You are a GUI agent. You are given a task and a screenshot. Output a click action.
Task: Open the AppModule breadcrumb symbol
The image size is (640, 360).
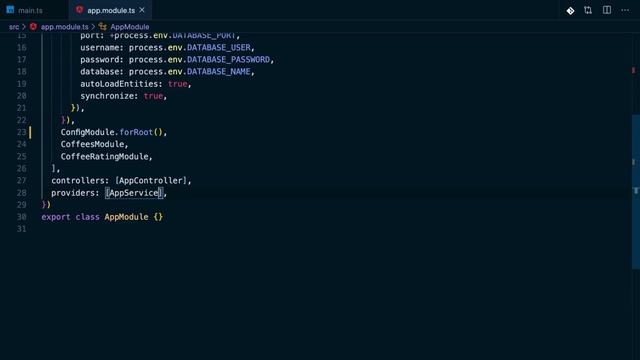coord(130,27)
